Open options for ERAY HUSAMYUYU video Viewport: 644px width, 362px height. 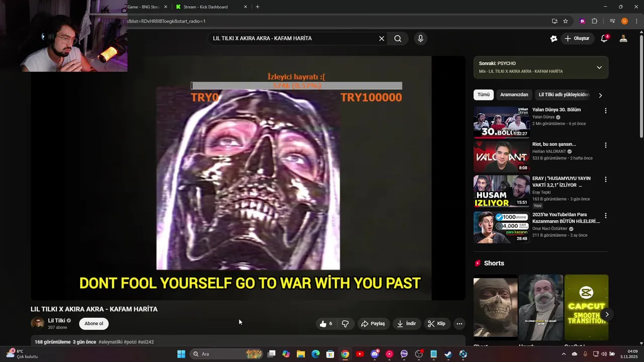pos(606,179)
